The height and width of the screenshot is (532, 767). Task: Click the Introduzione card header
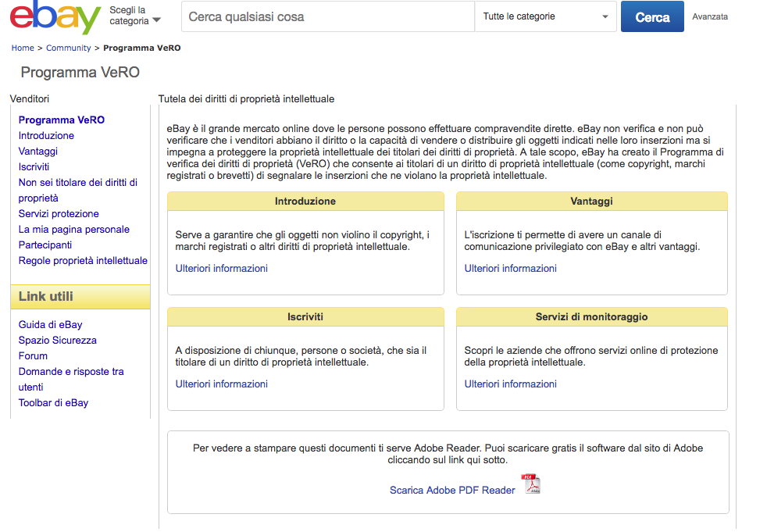[x=305, y=201]
